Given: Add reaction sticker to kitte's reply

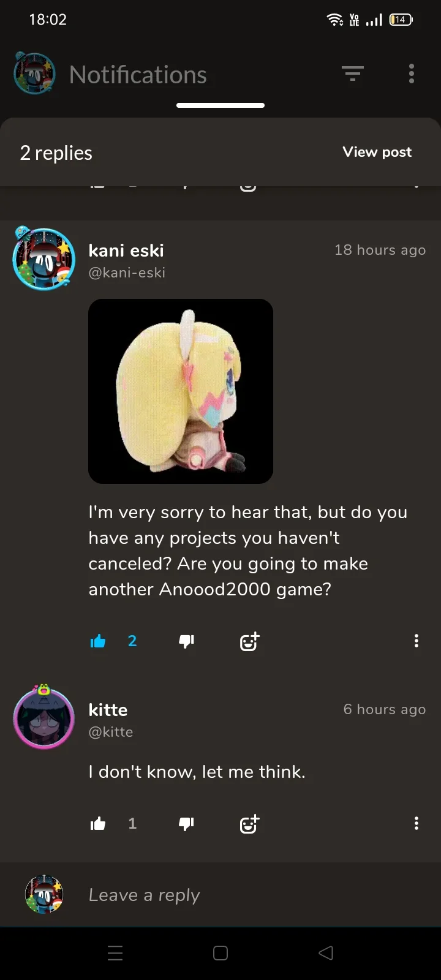Looking at the screenshot, I should [249, 824].
